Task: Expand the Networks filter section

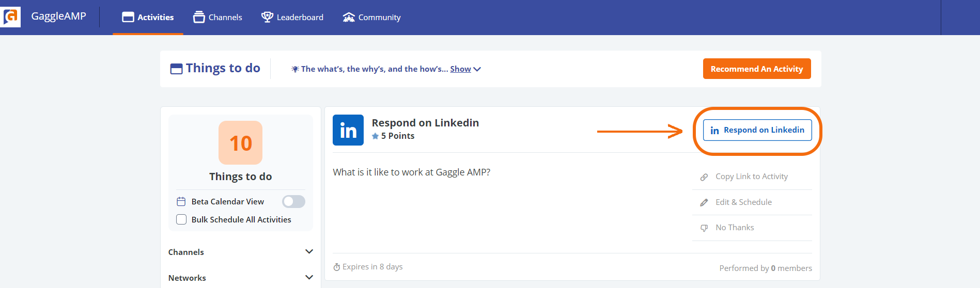Action: [241, 278]
